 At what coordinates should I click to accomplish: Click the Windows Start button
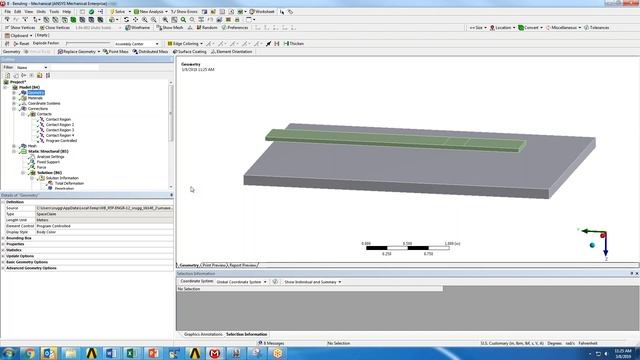tap(9, 353)
